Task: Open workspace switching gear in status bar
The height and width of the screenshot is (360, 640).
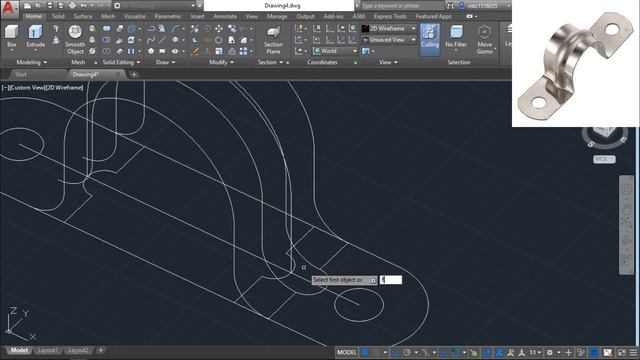Action: (550, 352)
